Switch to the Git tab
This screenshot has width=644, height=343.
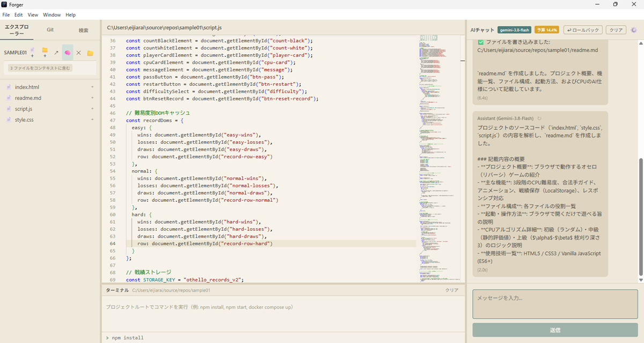pyautogui.click(x=50, y=30)
